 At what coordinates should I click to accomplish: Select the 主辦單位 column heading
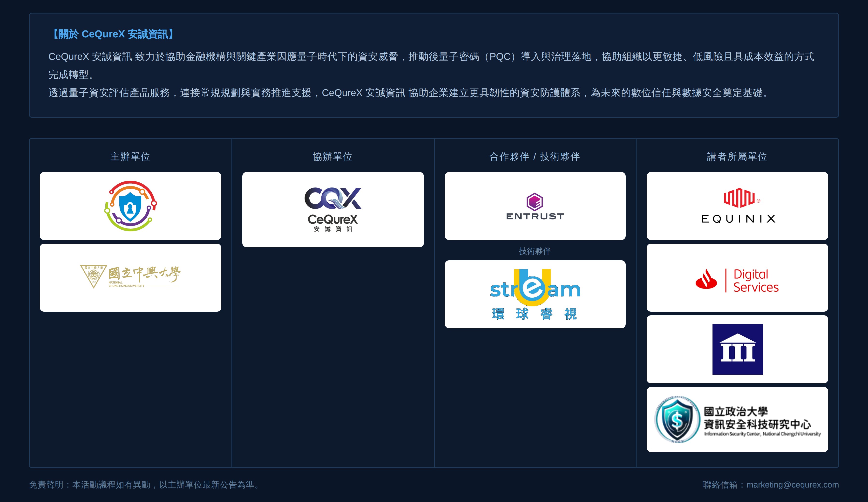coord(130,156)
